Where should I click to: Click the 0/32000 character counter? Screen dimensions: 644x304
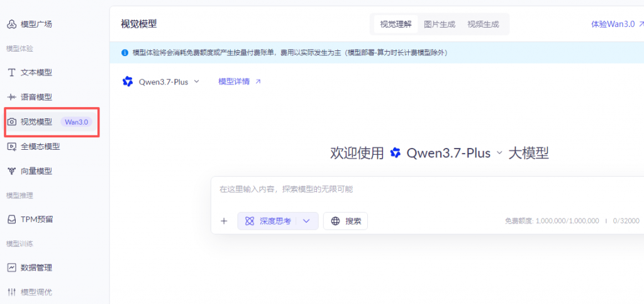(x=626, y=221)
